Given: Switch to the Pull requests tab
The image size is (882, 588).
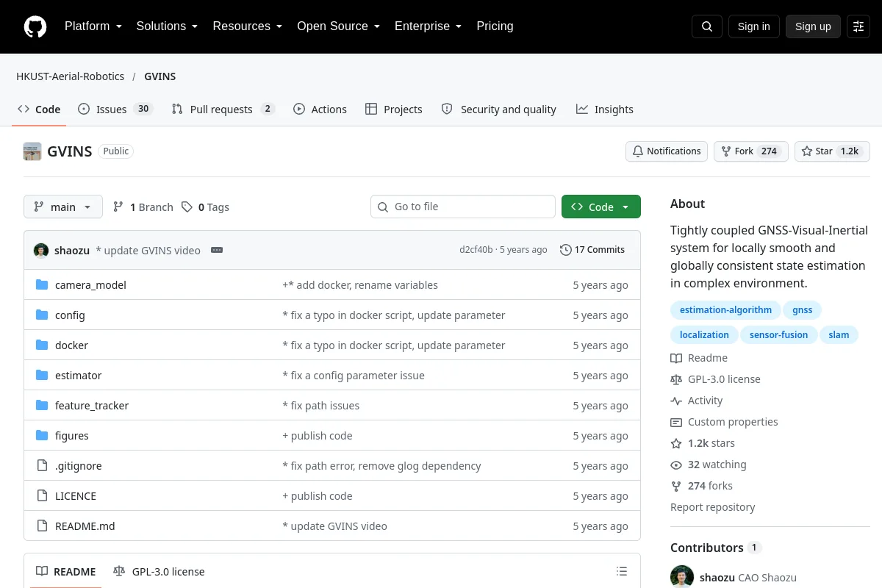Looking at the screenshot, I should click(x=223, y=110).
